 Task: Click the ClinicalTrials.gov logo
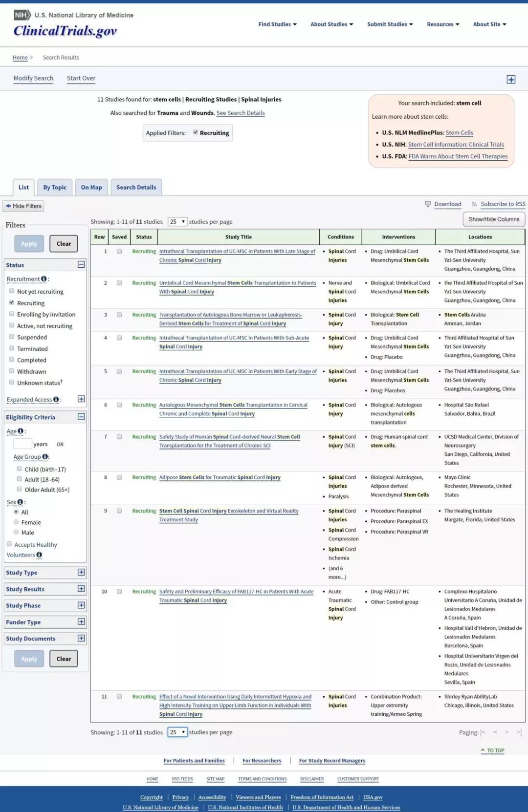[x=66, y=31]
